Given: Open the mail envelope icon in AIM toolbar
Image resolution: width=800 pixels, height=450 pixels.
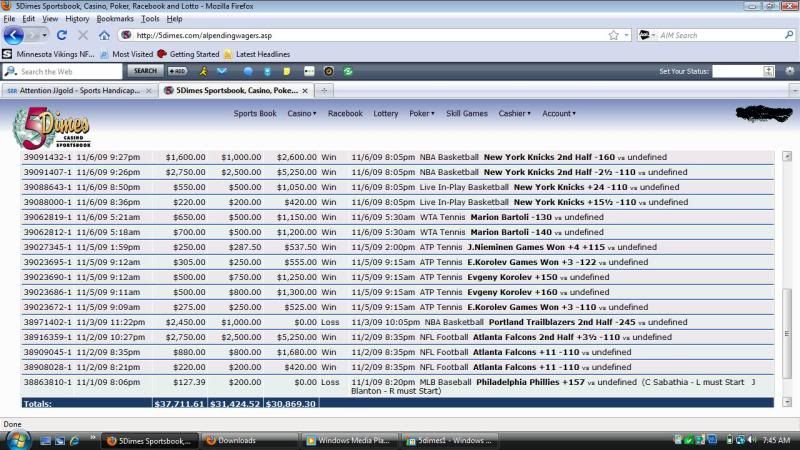Looking at the screenshot, I should (x=222, y=71).
